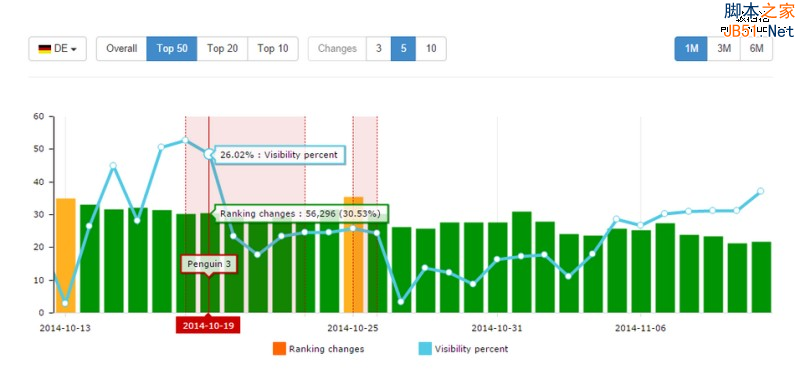This screenshot has width=800, height=379.
Task: Click the Visibility percent legend label
Action: tap(471, 349)
